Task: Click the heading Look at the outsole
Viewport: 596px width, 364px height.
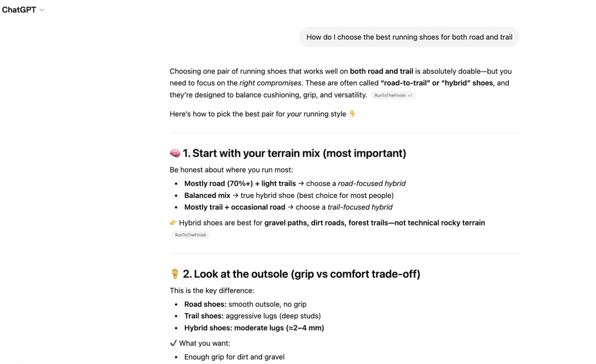Action: (x=301, y=274)
